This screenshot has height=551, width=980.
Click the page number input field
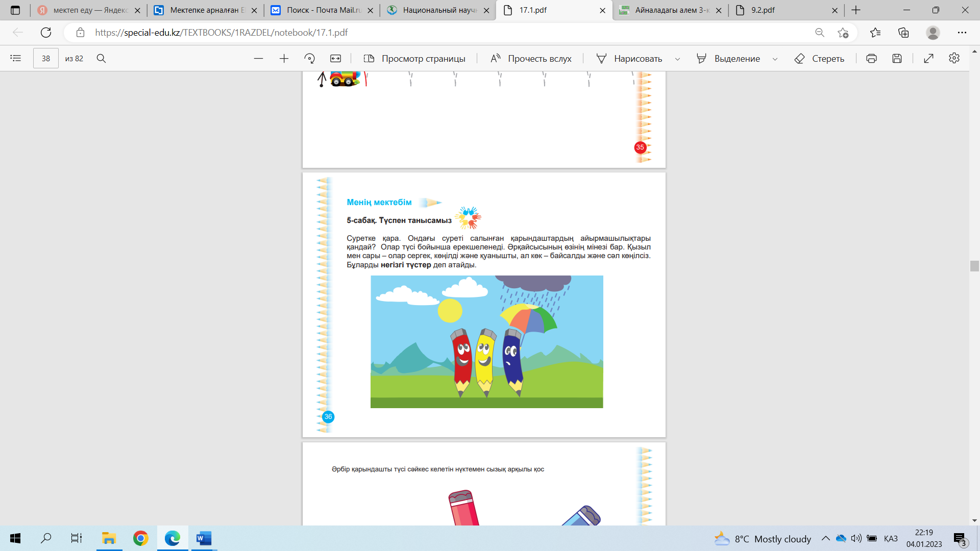tap(46, 58)
